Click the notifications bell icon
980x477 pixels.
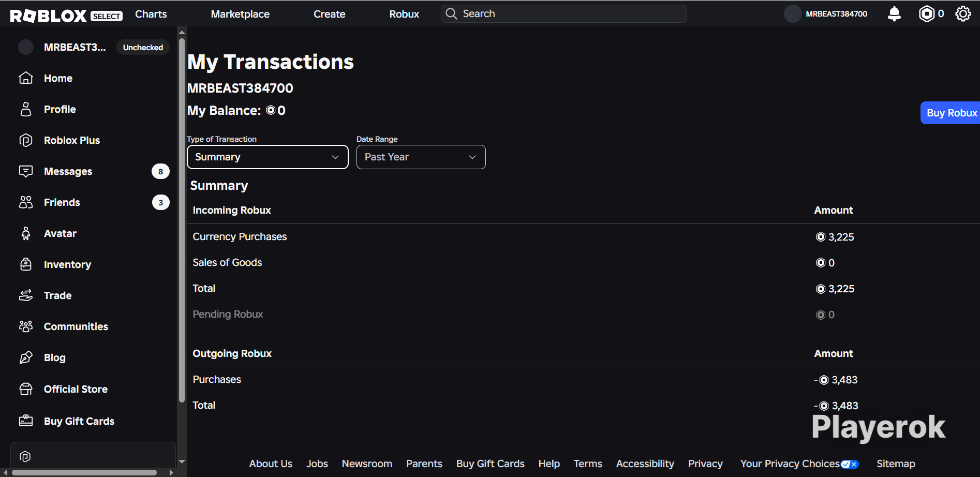tap(894, 14)
